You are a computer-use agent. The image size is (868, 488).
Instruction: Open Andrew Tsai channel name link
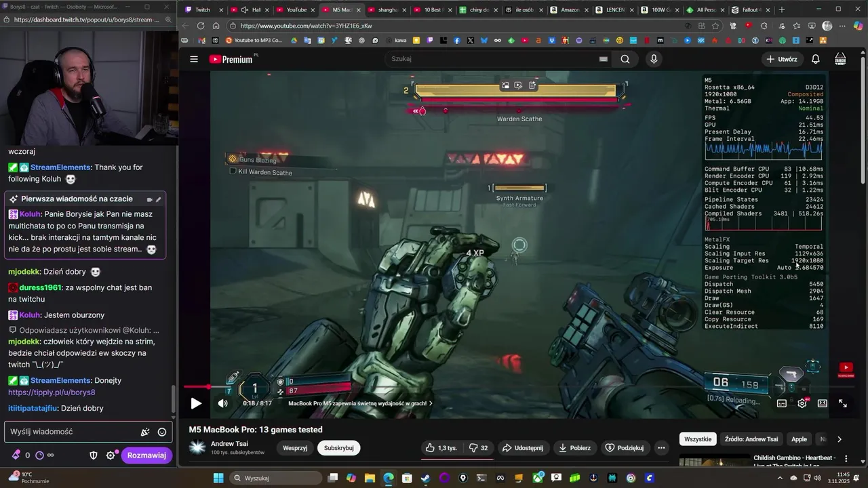229,444
